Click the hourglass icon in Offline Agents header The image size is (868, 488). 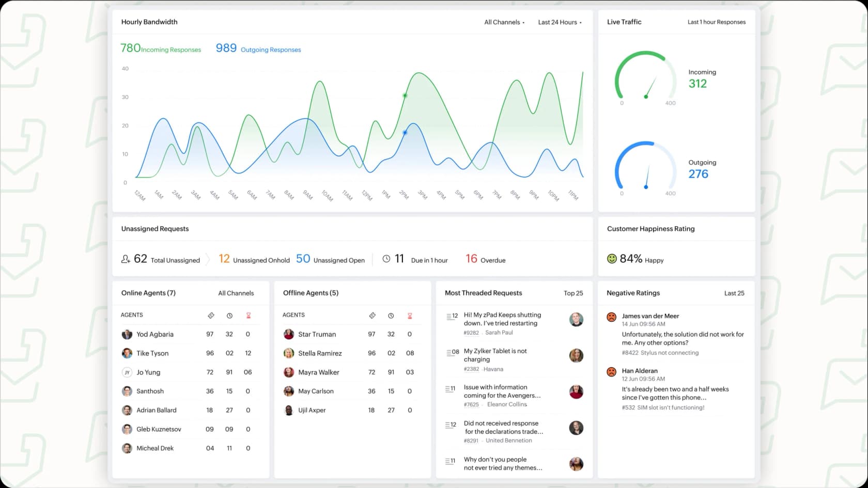(x=410, y=316)
